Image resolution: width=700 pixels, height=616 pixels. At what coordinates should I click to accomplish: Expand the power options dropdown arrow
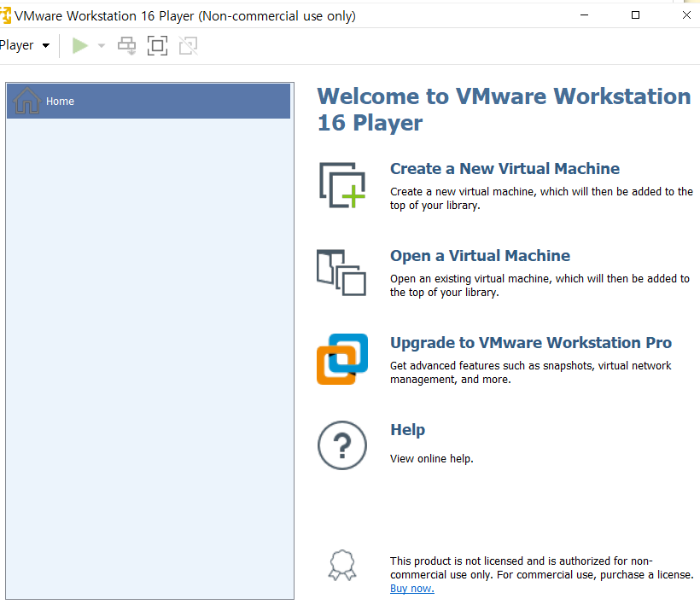(102, 45)
